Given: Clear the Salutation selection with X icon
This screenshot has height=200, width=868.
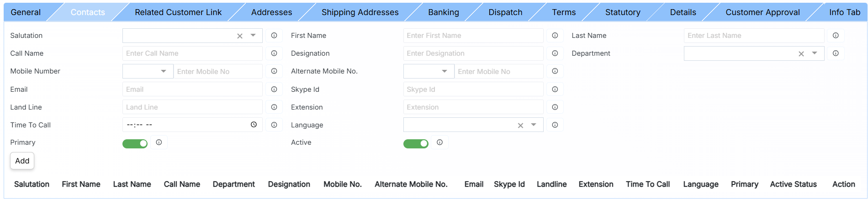Looking at the screenshot, I should [x=240, y=36].
